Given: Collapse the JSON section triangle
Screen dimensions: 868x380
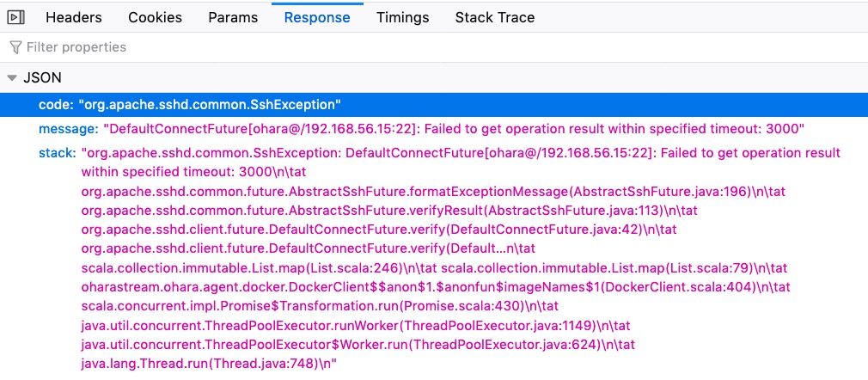Looking at the screenshot, I should pyautogui.click(x=12, y=78).
